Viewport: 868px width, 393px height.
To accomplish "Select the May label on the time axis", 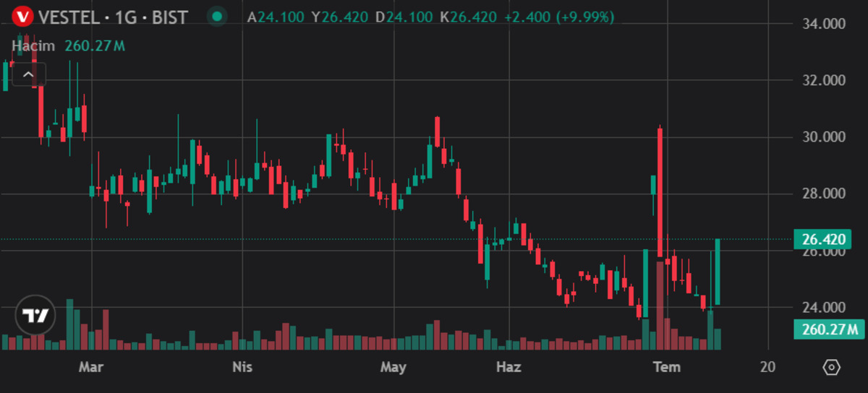I will [x=393, y=367].
